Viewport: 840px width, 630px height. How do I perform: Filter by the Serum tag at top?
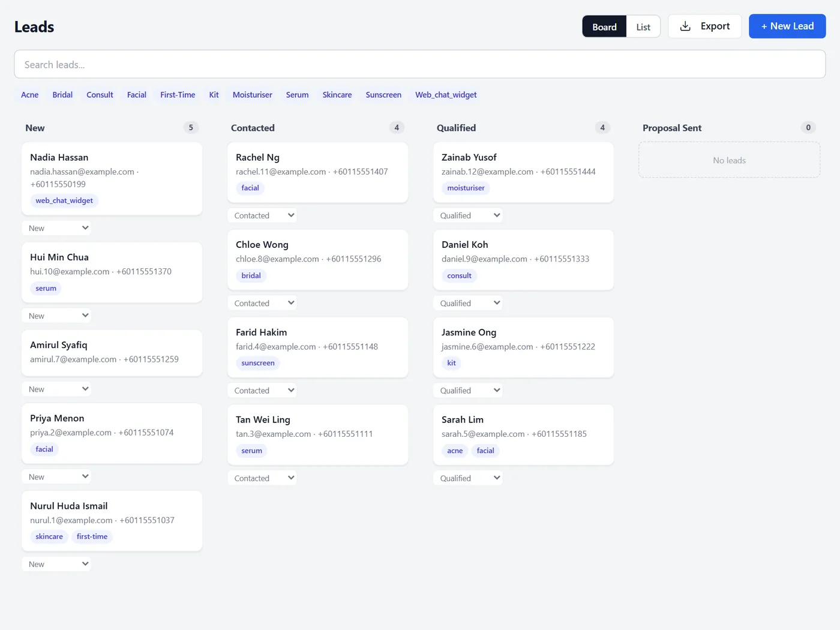(x=297, y=95)
